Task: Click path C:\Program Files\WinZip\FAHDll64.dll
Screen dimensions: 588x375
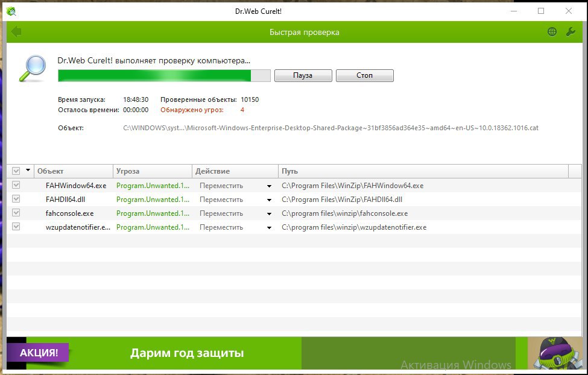Action: click(342, 200)
